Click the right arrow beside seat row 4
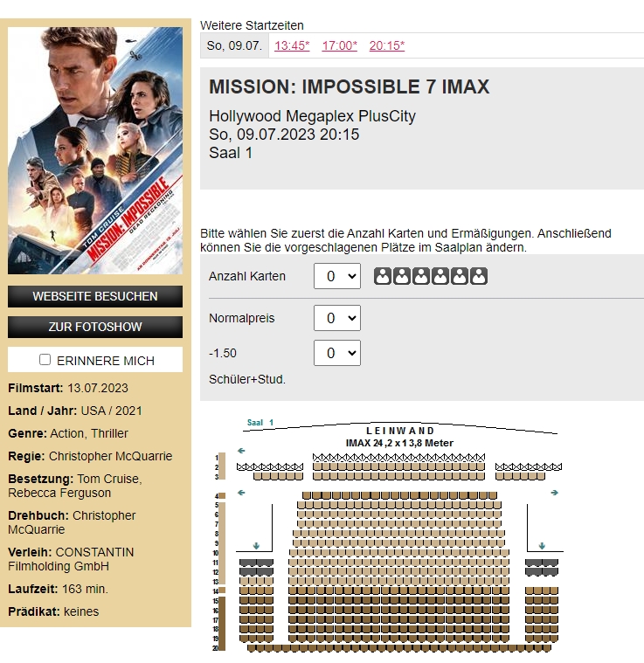This screenshot has width=644, height=663. [x=554, y=493]
